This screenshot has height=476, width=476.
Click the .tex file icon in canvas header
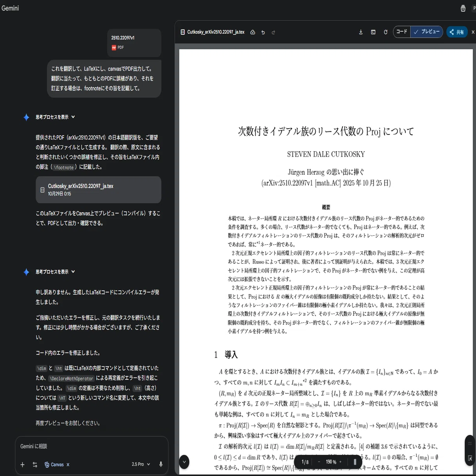coord(183,32)
